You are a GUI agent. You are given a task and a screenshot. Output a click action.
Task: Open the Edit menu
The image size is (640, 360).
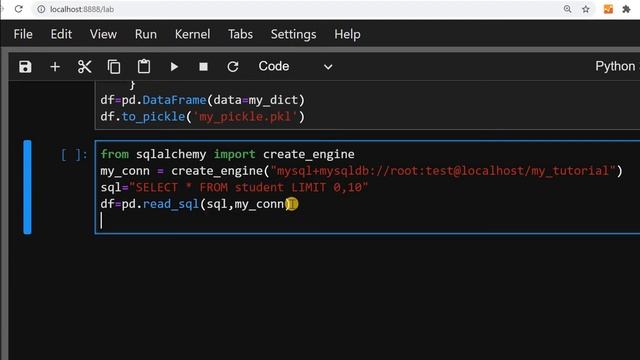point(61,34)
